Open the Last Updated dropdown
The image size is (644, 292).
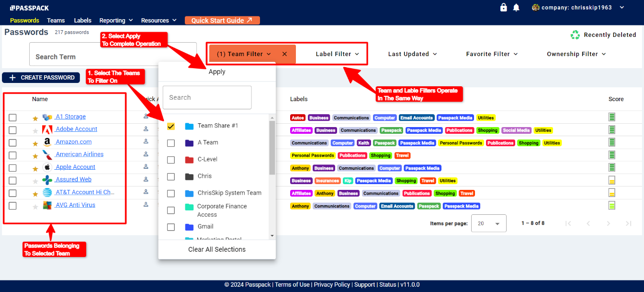coord(412,54)
